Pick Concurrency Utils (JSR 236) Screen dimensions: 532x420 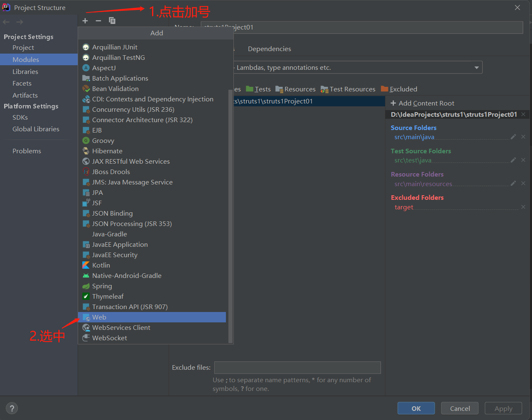click(152, 110)
